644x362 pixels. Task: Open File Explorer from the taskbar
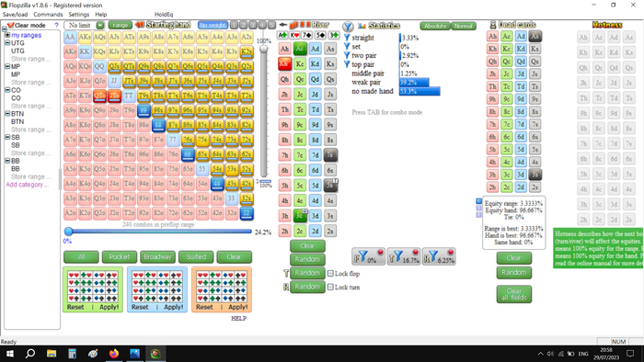point(52,354)
